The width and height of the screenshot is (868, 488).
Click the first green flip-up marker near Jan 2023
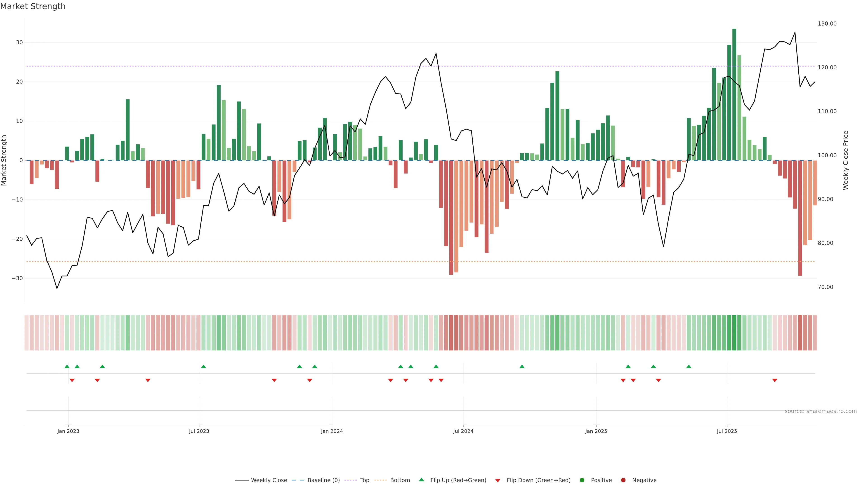[67, 366]
